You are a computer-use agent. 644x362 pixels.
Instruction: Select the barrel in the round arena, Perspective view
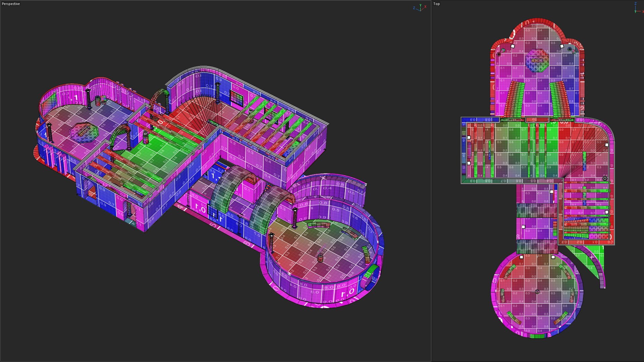320,258
